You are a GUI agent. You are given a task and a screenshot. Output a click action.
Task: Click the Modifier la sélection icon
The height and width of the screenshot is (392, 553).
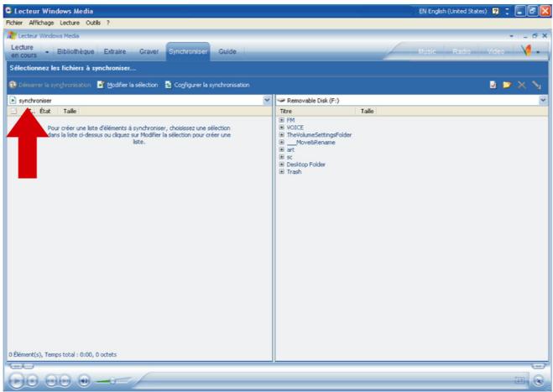[x=101, y=85]
